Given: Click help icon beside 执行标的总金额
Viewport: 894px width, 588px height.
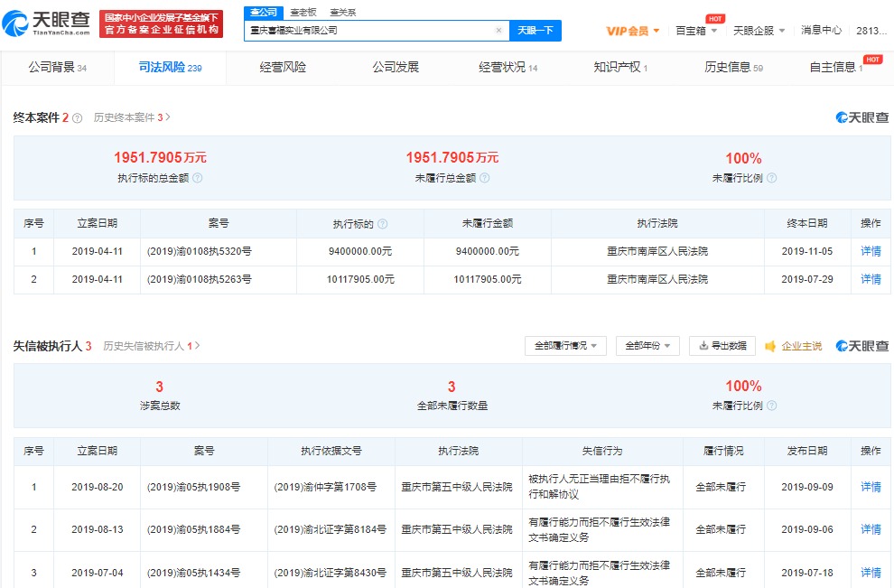Looking at the screenshot, I should 197,178.
